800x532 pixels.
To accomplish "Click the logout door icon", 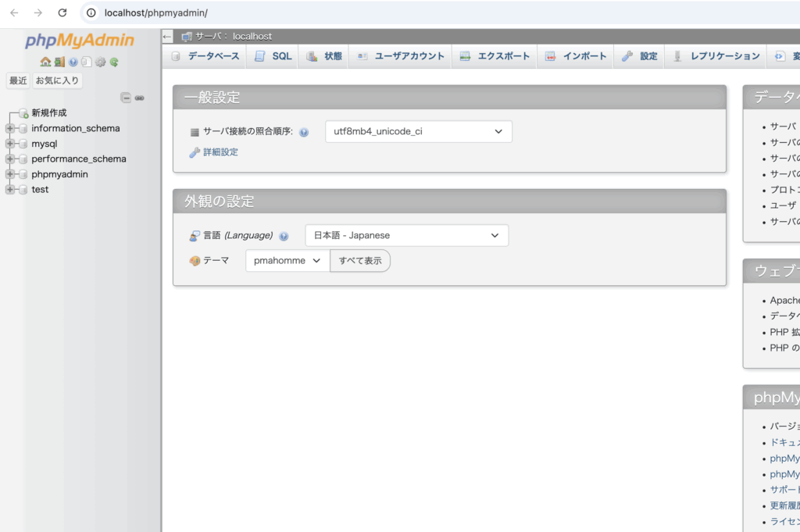I will (59, 62).
